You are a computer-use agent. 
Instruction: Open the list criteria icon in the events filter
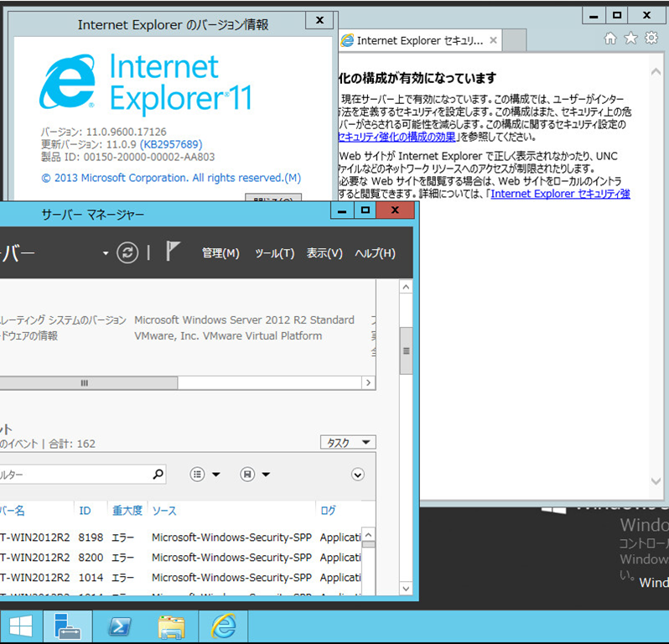point(197,474)
